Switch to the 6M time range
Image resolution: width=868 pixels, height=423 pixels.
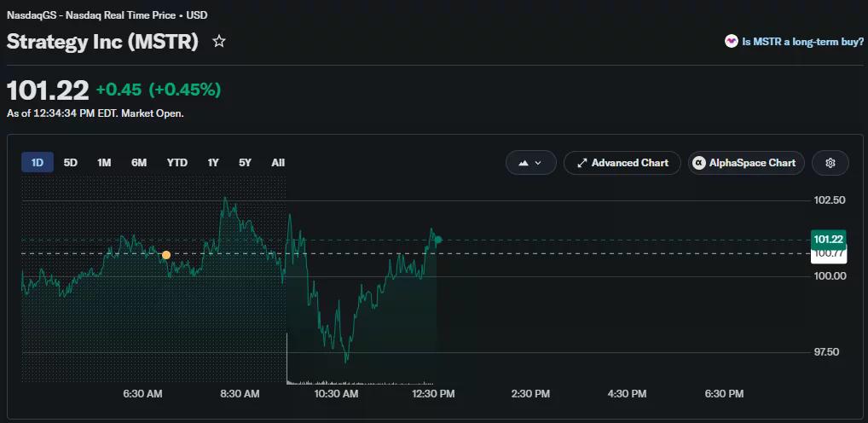[139, 163]
